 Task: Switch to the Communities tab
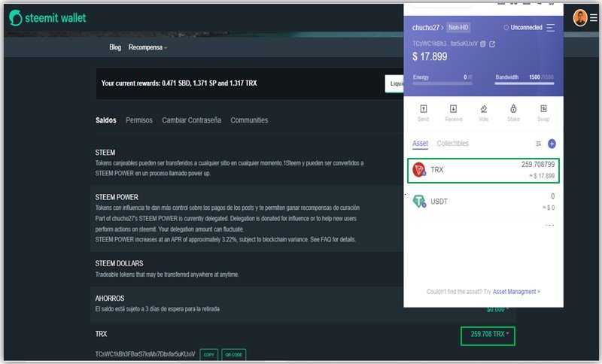(249, 120)
